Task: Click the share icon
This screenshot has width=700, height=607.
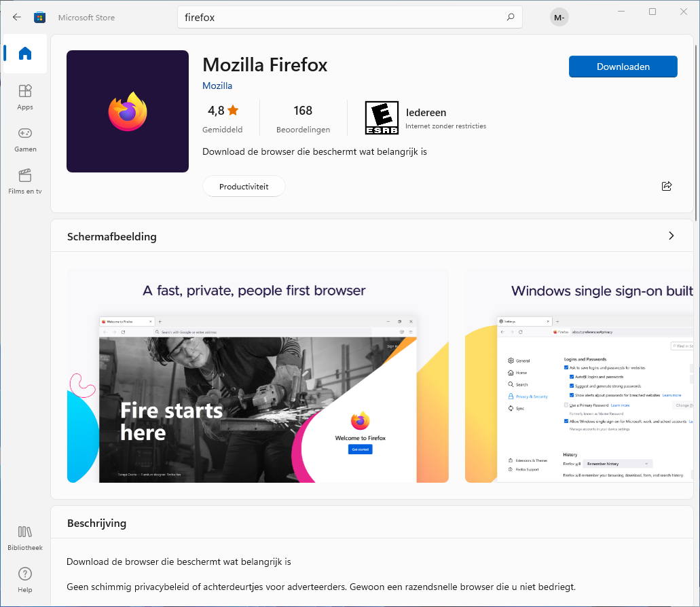Action: (x=666, y=186)
